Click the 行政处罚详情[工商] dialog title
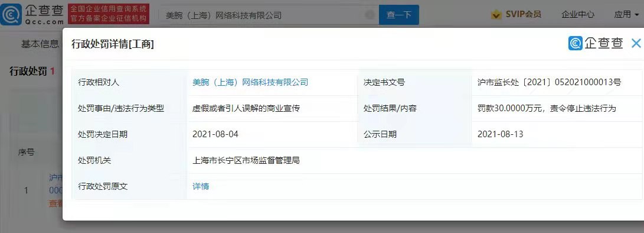 tap(113, 44)
